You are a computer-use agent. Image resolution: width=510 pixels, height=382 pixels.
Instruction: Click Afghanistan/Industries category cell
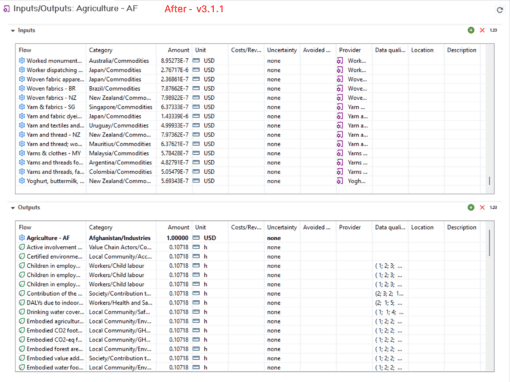120,238
